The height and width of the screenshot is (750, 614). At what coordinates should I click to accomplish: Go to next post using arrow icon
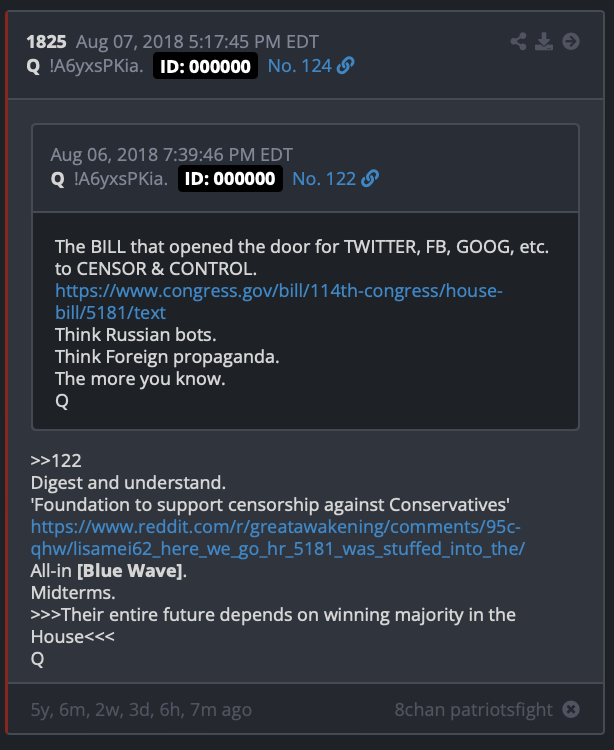tap(571, 42)
